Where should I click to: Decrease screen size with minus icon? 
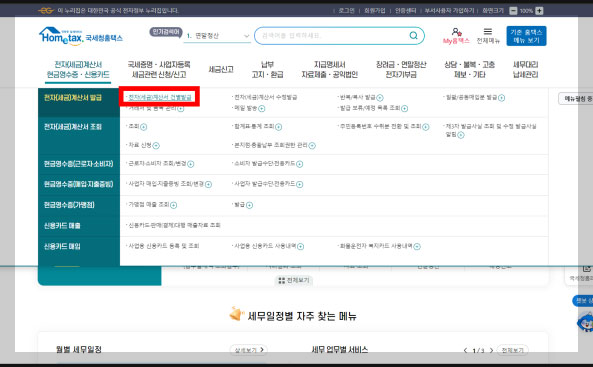pos(513,11)
